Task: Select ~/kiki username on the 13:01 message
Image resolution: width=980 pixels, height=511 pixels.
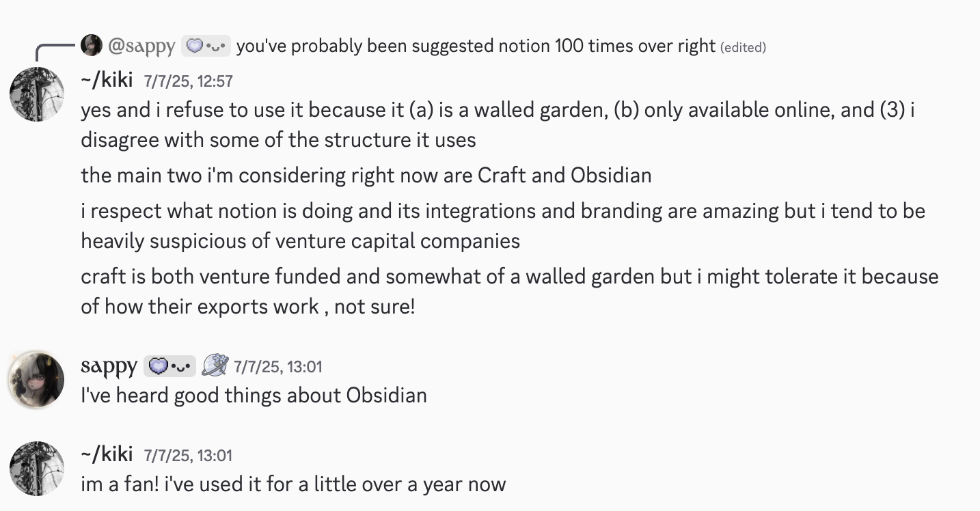Action: [x=107, y=454]
